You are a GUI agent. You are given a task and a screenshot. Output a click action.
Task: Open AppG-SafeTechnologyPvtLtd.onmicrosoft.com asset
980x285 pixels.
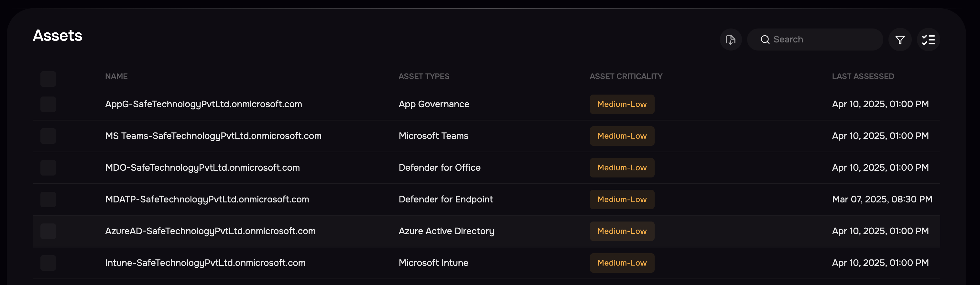203,104
